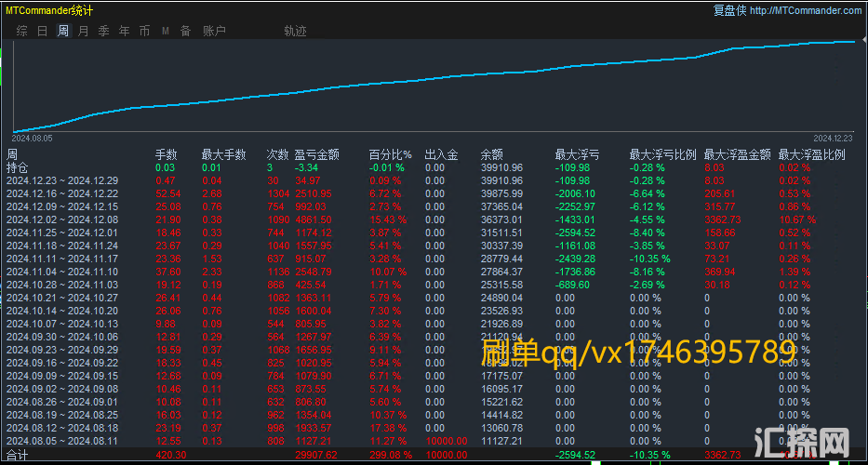Open the 币 currency tab

coord(144,31)
